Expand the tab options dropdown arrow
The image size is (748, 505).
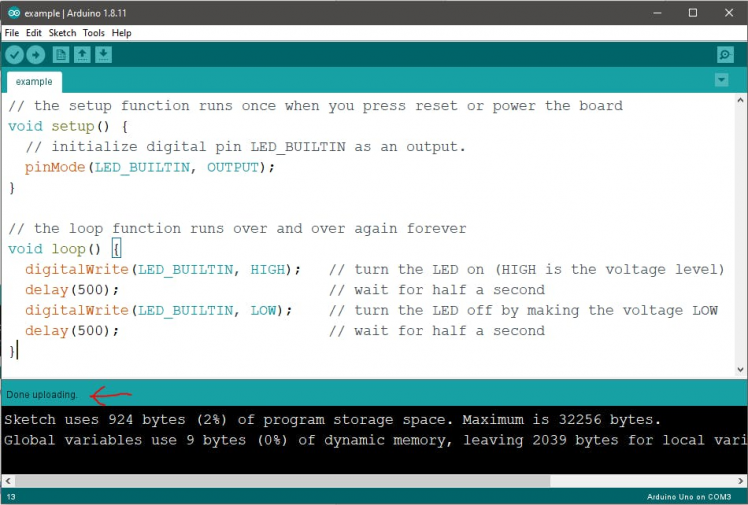[721, 80]
